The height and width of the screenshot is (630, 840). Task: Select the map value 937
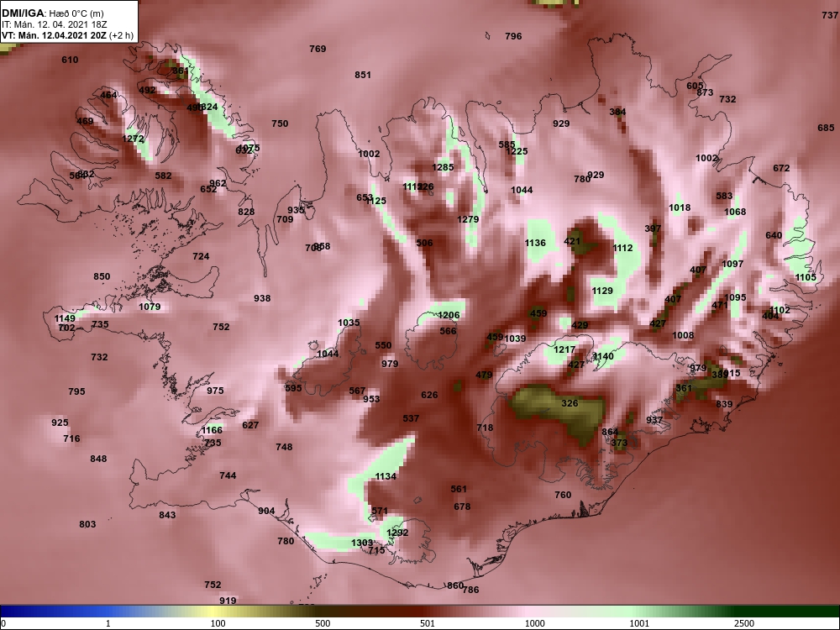pos(654,421)
